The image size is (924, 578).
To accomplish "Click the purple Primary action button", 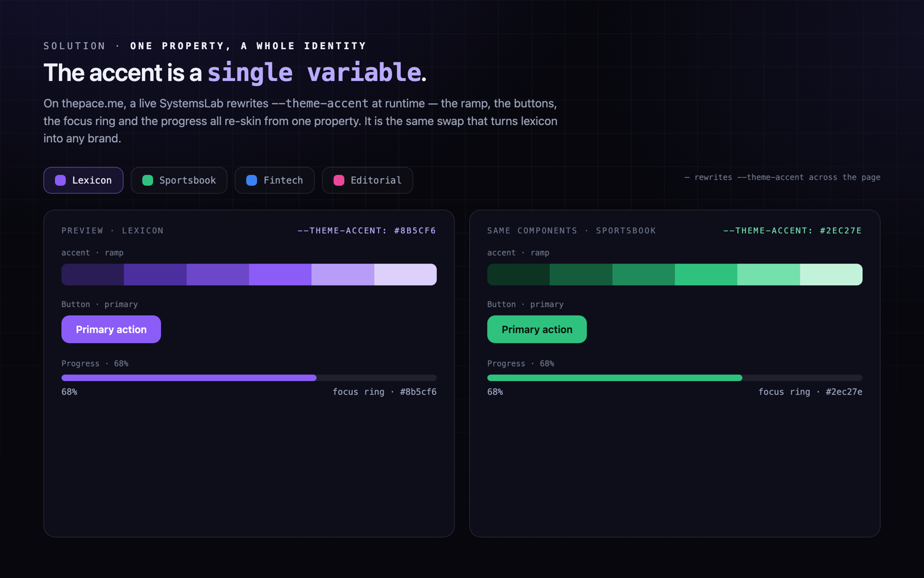I will coord(111,329).
